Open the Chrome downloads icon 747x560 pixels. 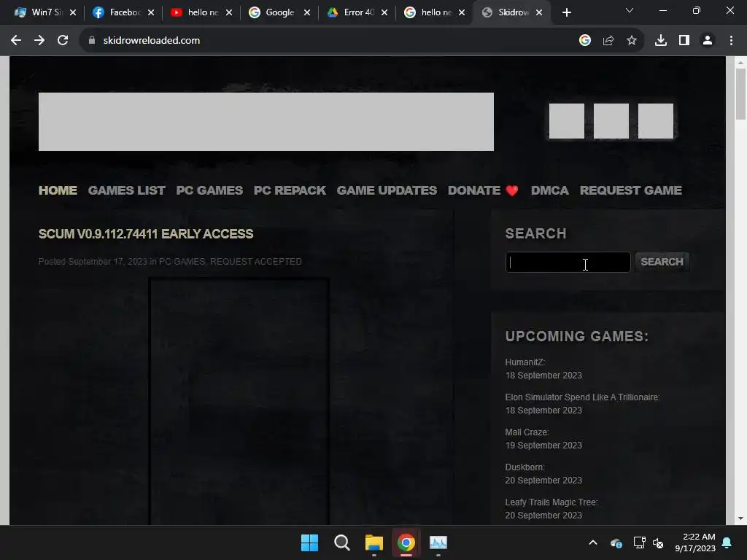[x=661, y=41]
